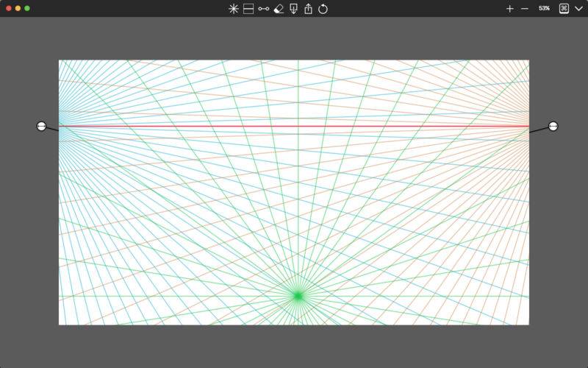588x368 pixels.
Task: Select the horizon line split tool
Action: pyautogui.click(x=248, y=9)
